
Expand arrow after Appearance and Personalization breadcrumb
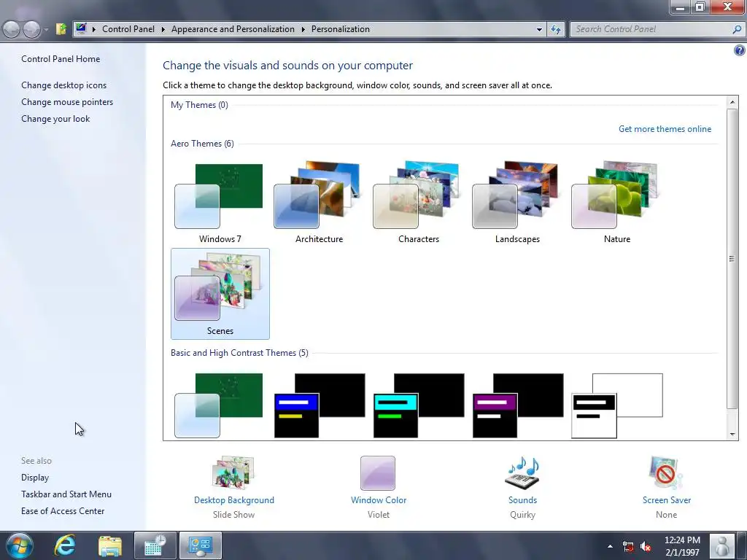click(x=303, y=29)
